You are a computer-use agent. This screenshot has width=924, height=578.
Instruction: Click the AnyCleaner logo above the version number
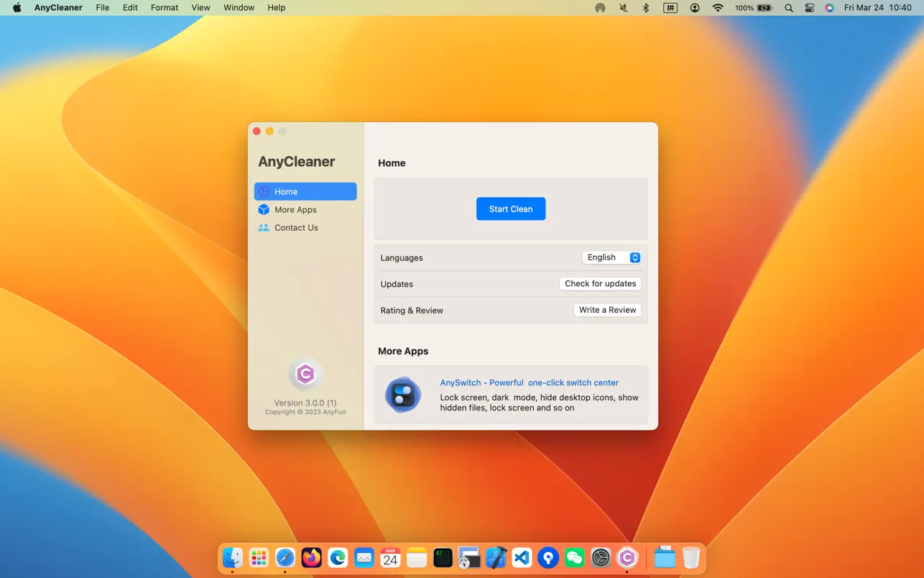tap(305, 374)
